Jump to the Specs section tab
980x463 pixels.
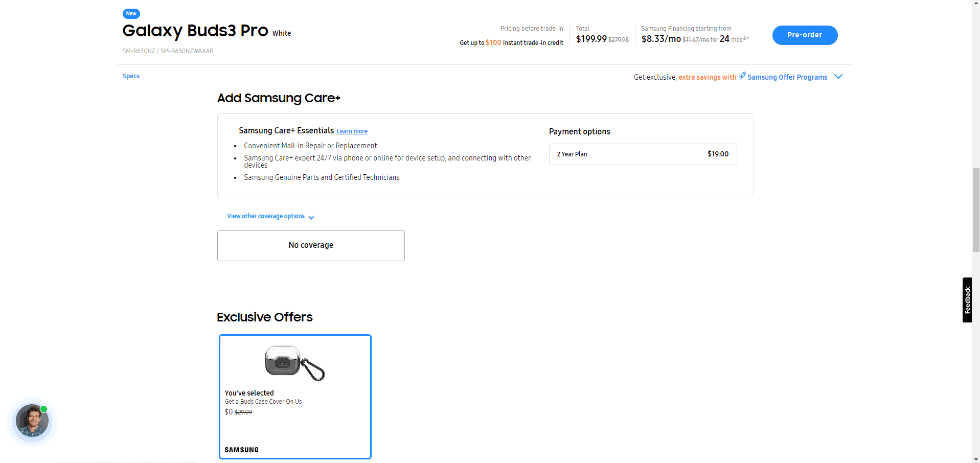(x=131, y=76)
